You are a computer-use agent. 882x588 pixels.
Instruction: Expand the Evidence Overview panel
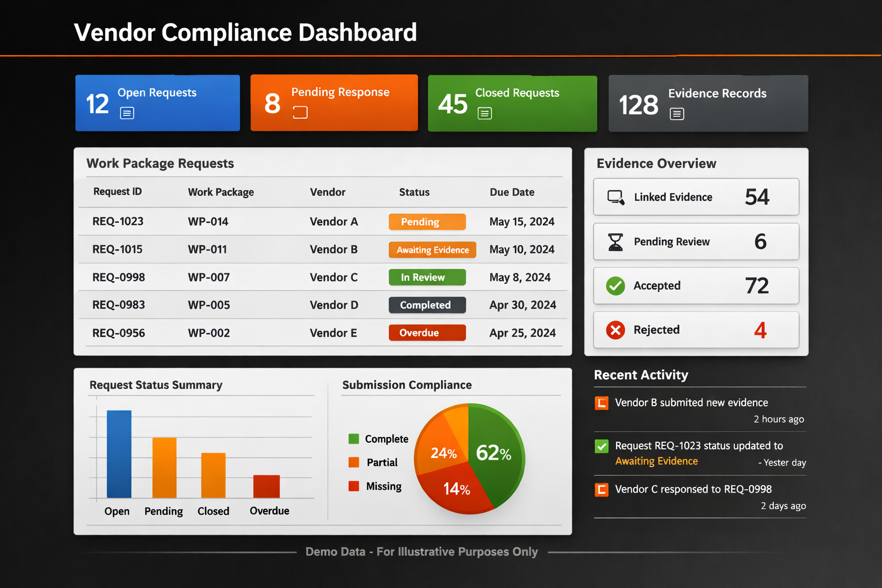[656, 163]
